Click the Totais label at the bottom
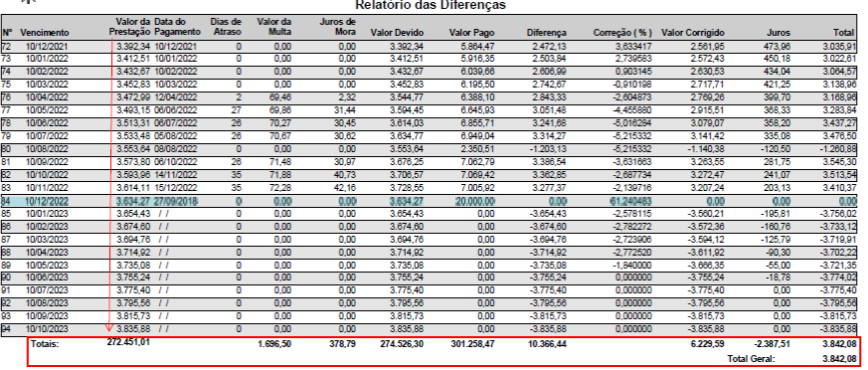 (x=45, y=344)
